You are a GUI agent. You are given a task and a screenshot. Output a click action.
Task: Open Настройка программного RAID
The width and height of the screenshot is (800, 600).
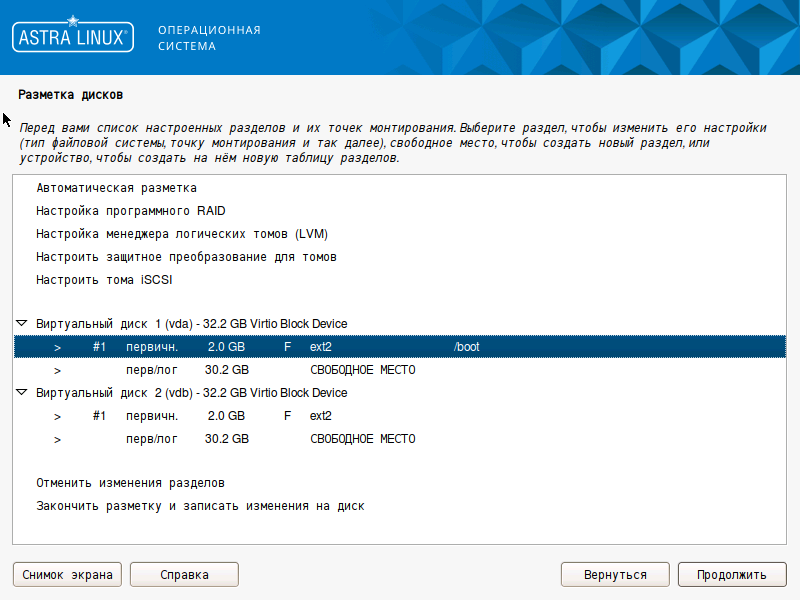click(x=130, y=211)
